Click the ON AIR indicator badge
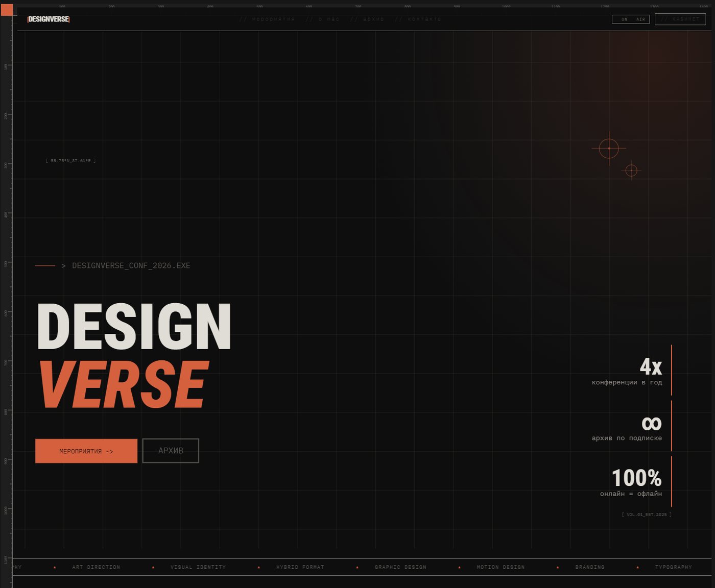715x588 pixels. (x=631, y=19)
